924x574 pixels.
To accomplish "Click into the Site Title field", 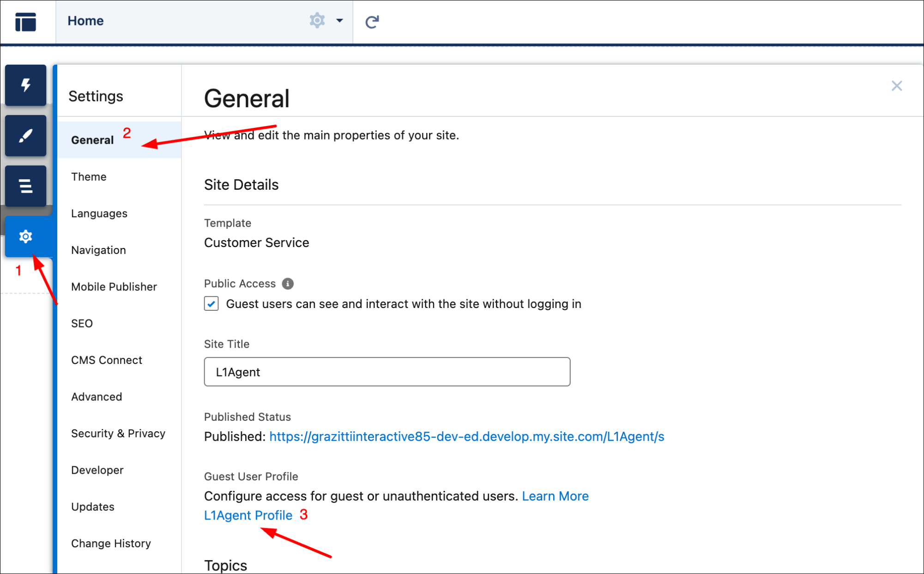I will click(x=387, y=372).
